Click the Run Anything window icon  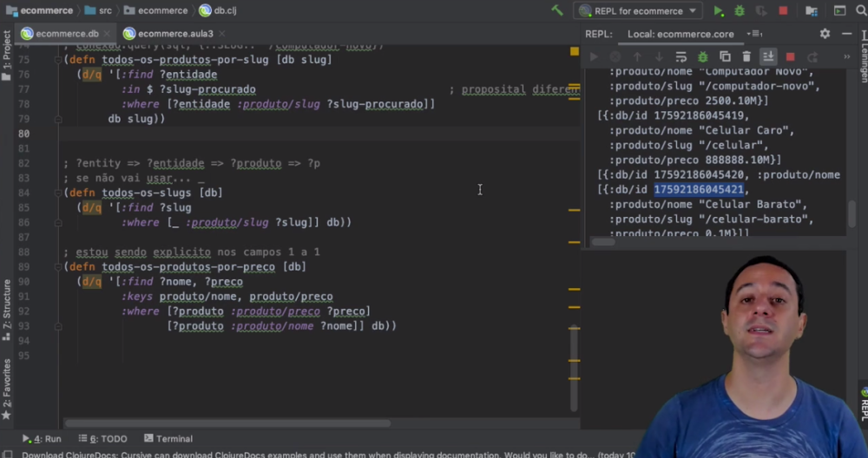(x=839, y=11)
